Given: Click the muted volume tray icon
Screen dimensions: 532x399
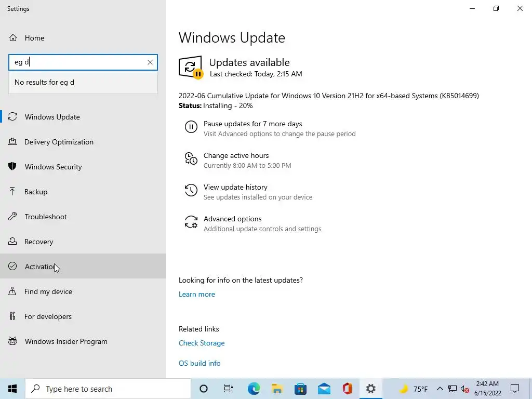Looking at the screenshot, I should pos(465,389).
